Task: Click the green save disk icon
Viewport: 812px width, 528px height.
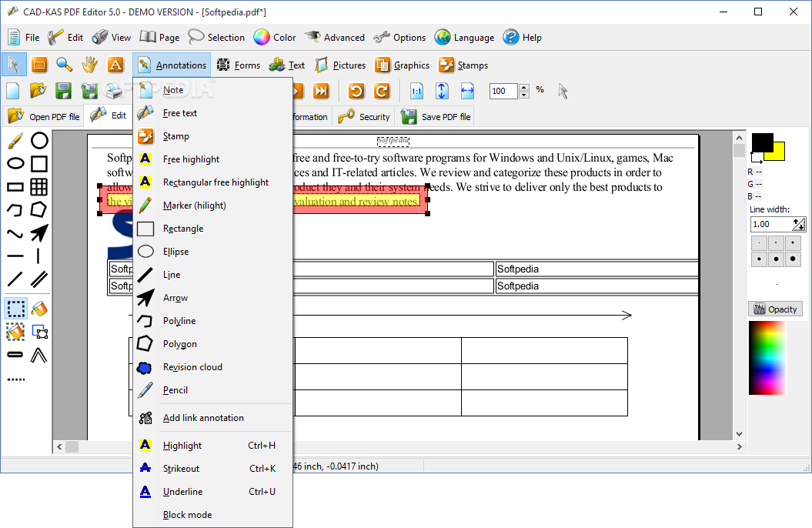Action: coord(63,91)
